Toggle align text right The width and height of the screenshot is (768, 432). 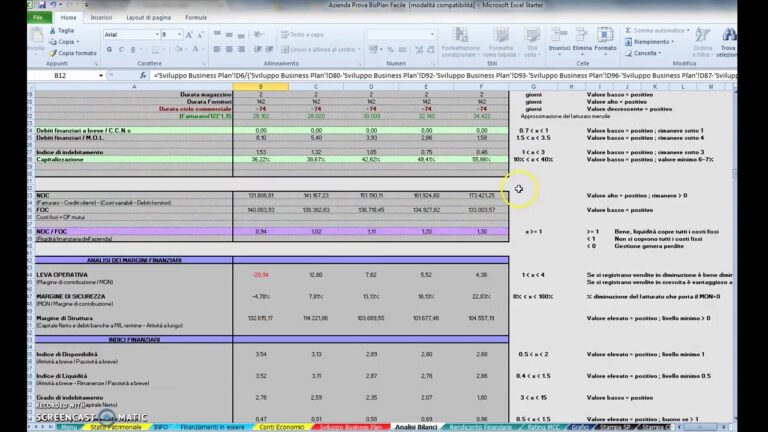pyautogui.click(x=240, y=49)
